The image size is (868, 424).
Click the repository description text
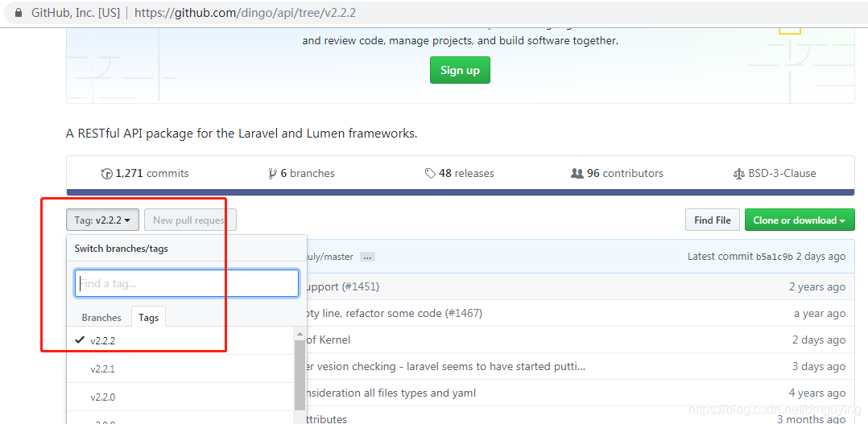[x=242, y=134]
